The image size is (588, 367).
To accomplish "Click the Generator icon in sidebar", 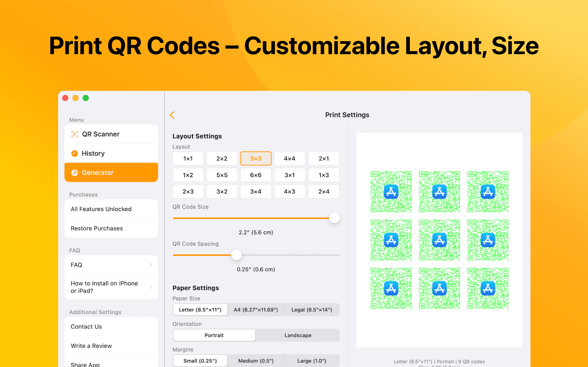I will point(75,172).
